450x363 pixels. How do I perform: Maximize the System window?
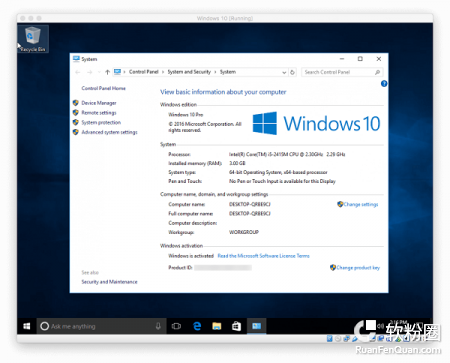point(360,59)
